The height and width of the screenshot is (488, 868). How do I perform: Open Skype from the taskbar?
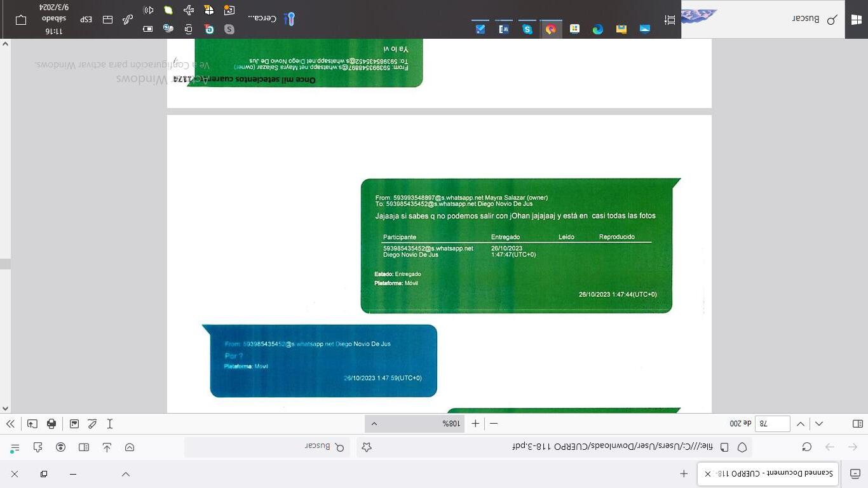point(527,29)
